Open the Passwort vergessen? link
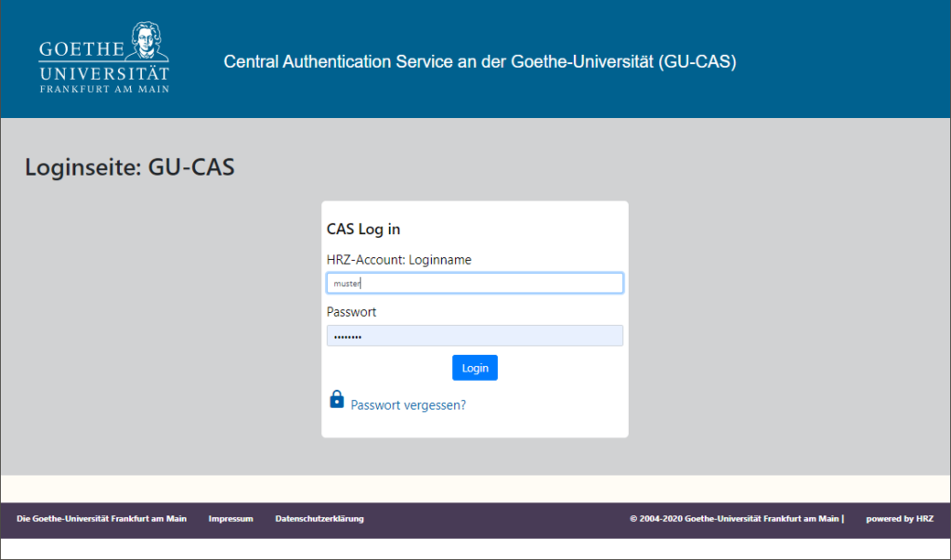The height and width of the screenshot is (560, 951). pos(409,405)
